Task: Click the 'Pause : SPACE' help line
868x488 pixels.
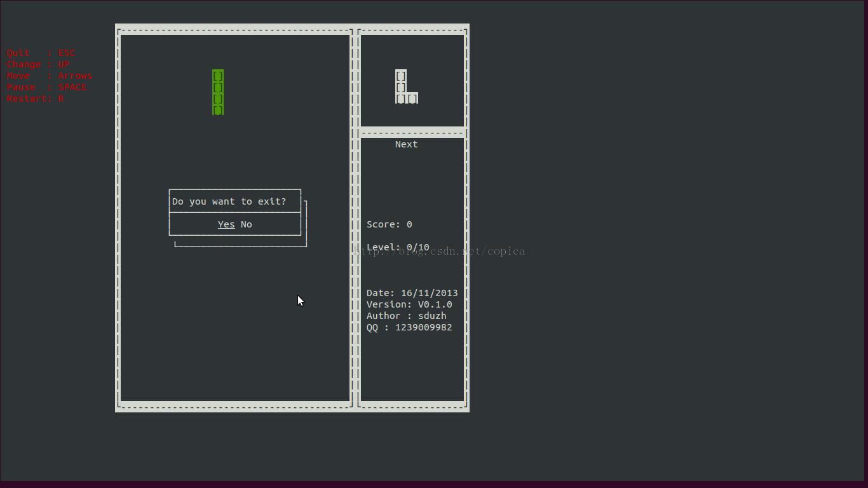Action: (46, 87)
